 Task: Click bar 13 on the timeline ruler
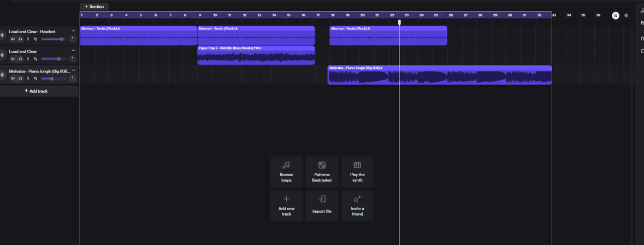[259, 15]
